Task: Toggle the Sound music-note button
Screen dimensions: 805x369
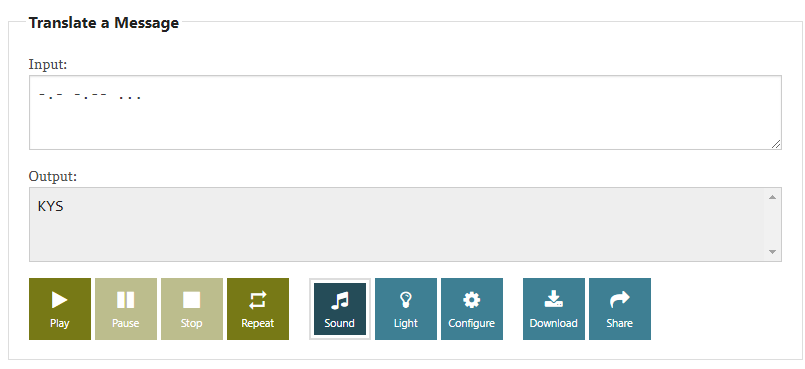Action: [339, 309]
